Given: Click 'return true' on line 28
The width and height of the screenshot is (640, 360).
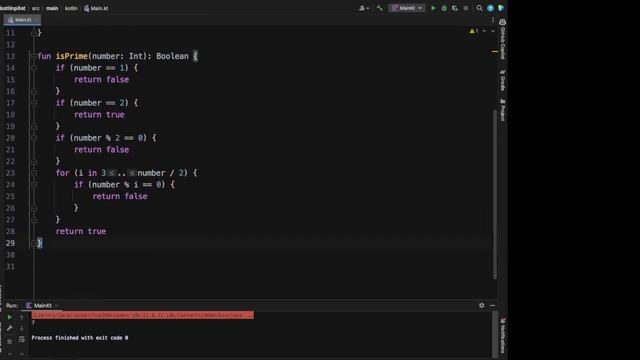Looking at the screenshot, I should click(81, 231).
